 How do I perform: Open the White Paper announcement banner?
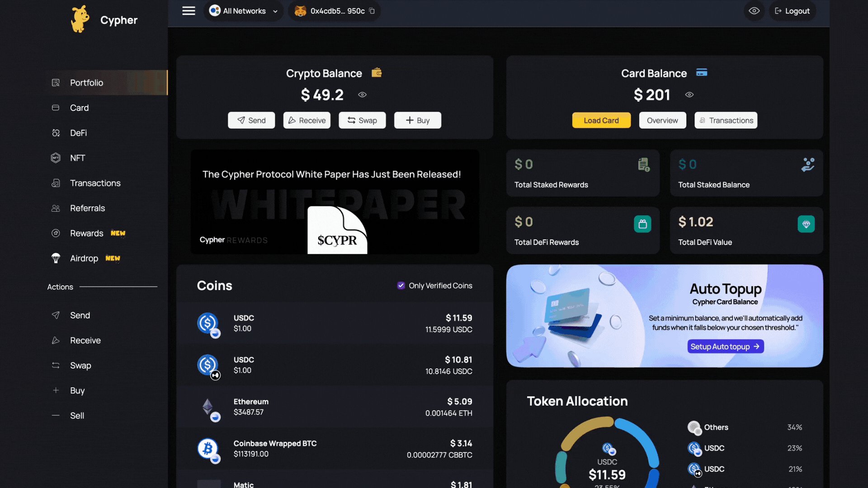coord(335,202)
